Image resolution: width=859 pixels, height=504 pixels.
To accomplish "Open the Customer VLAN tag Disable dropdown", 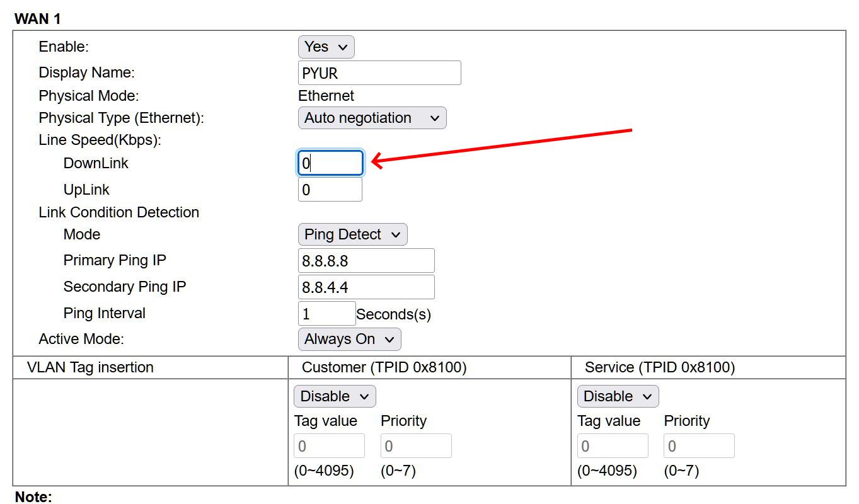I will point(335,396).
